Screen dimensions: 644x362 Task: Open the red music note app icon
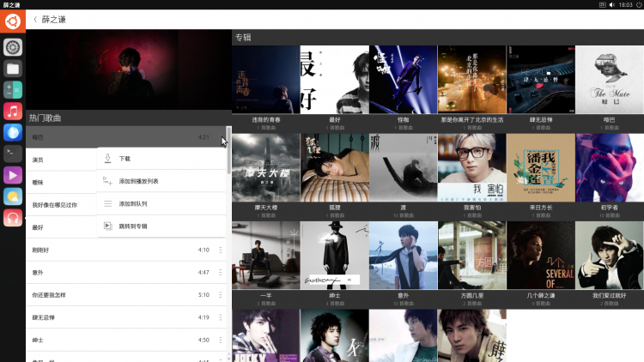click(x=13, y=112)
